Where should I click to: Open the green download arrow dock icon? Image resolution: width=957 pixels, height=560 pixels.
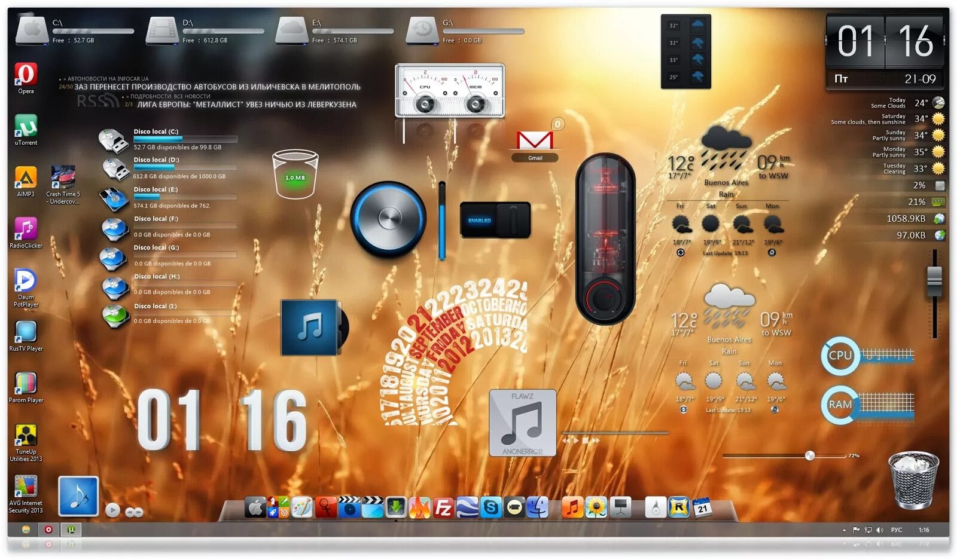click(x=395, y=508)
